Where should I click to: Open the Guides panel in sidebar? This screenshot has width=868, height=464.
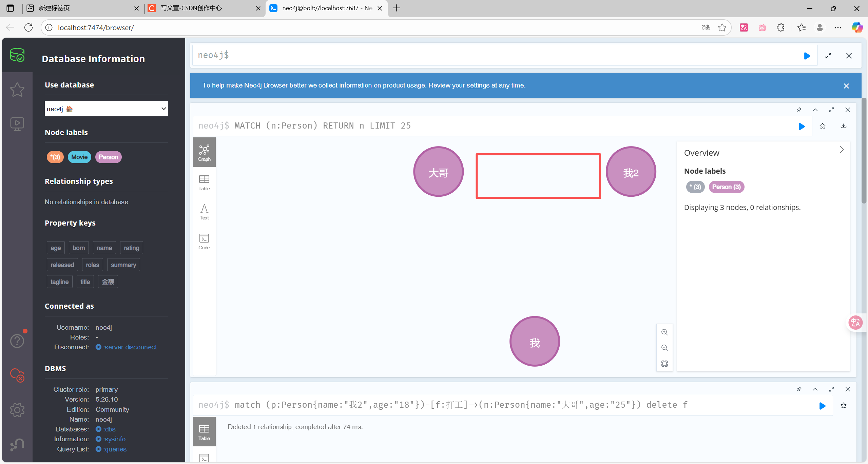tap(17, 124)
